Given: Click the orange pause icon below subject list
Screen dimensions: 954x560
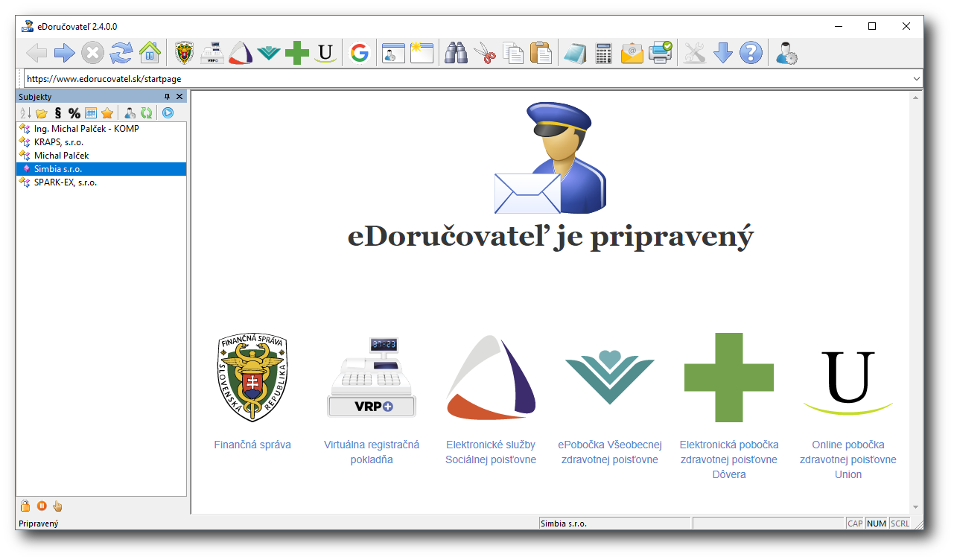Looking at the screenshot, I should (42, 506).
